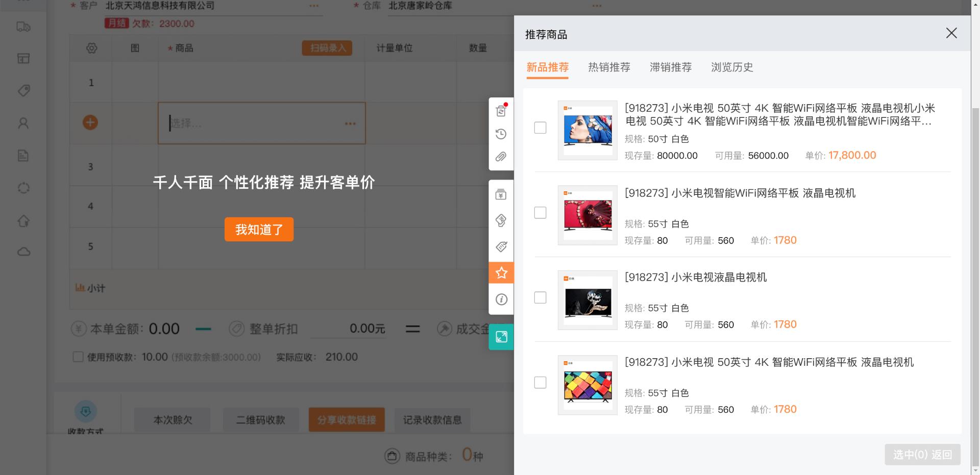Click the price tag icon in side toolbar

501,247
